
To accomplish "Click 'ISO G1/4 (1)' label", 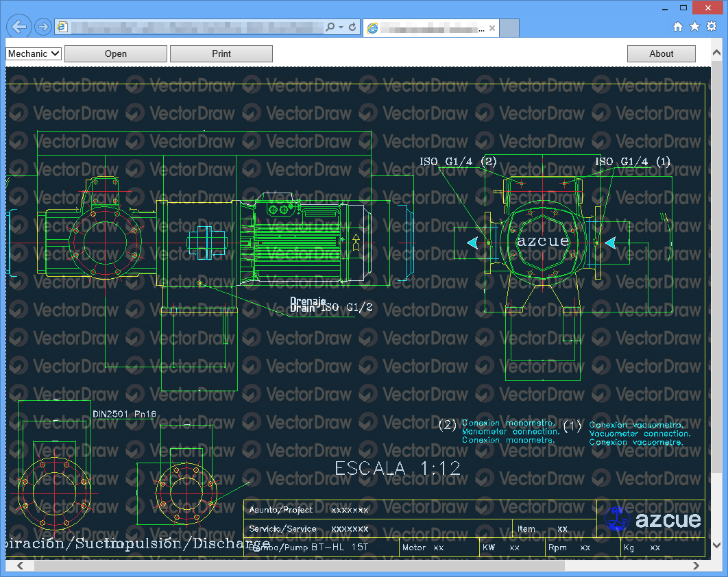I will (x=633, y=162).
